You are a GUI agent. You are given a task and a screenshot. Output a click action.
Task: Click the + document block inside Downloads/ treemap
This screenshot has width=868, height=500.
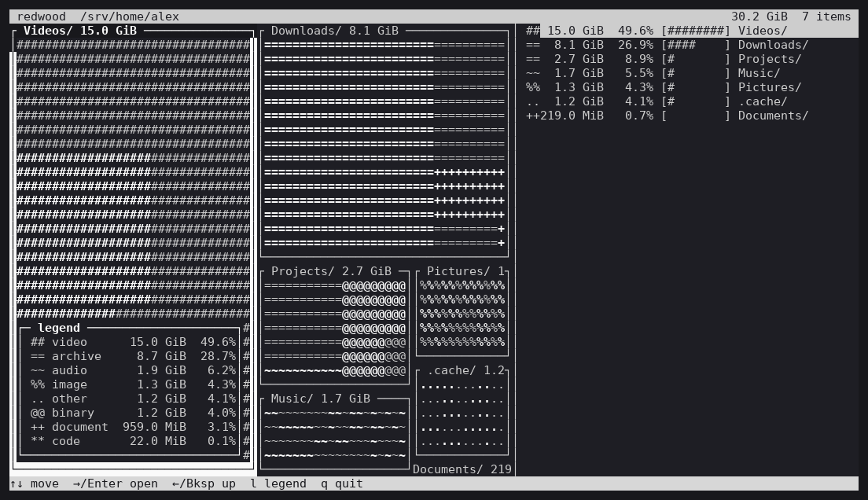coord(469,194)
